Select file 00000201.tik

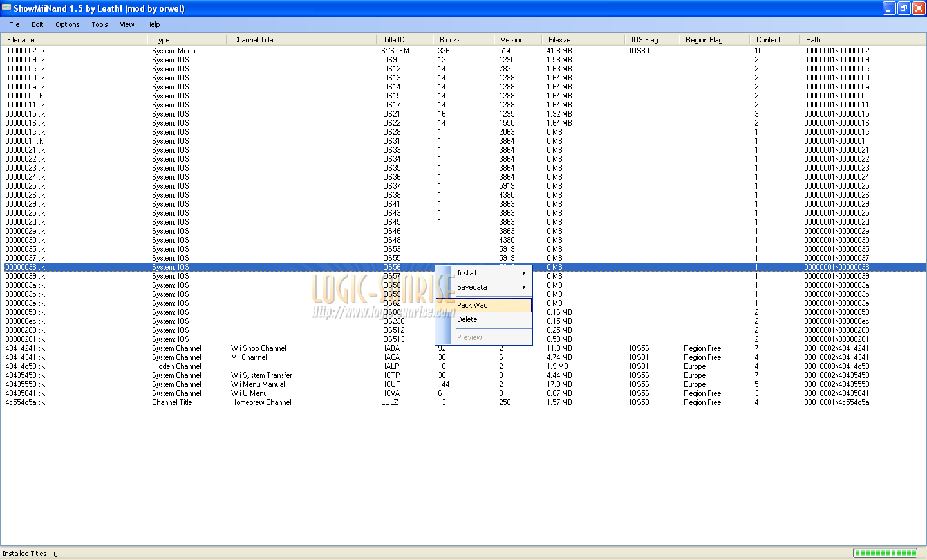(x=25, y=339)
